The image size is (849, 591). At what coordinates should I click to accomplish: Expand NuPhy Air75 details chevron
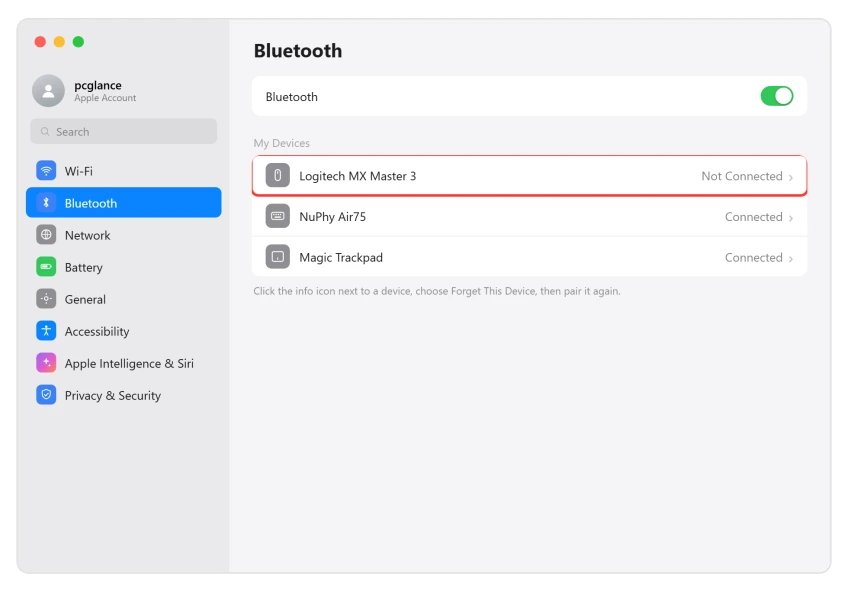coord(791,218)
